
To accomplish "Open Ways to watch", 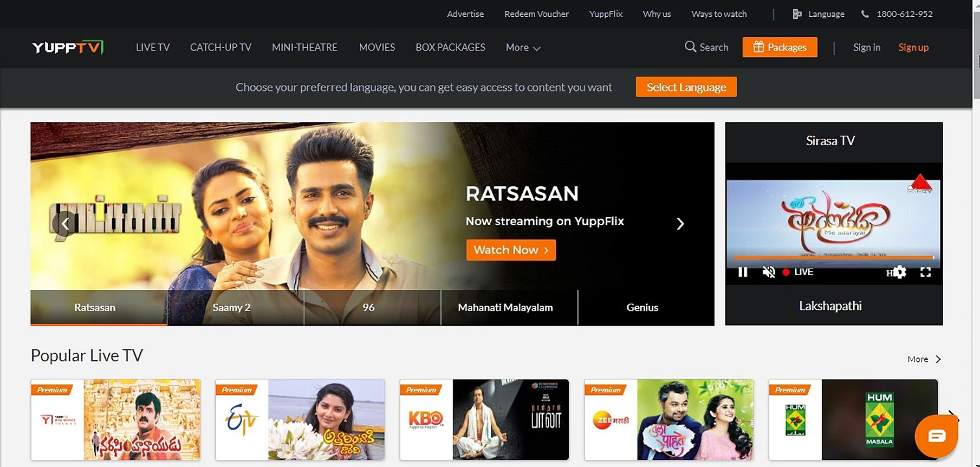I will [719, 14].
